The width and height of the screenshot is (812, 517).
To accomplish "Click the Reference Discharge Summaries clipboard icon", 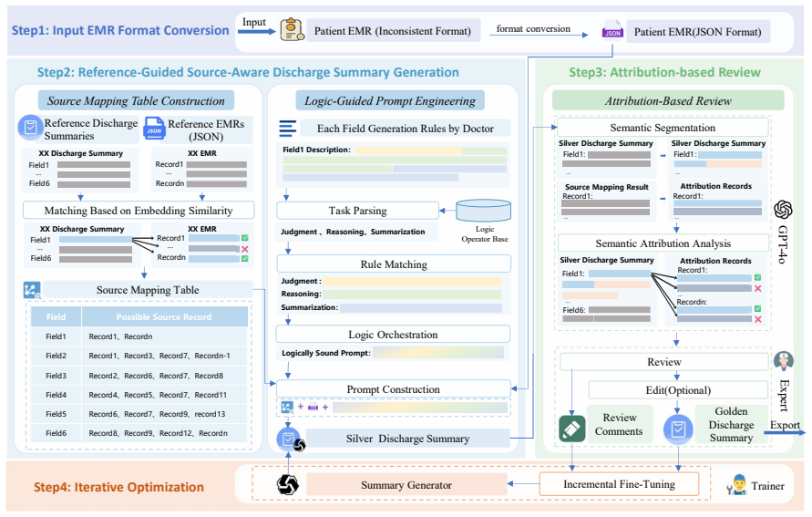I will [x=30, y=128].
